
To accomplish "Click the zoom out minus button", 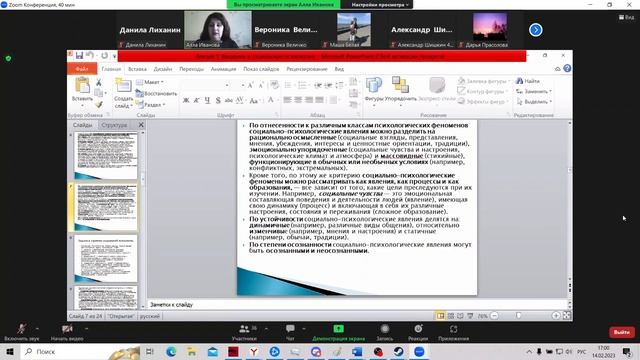I will [494, 316].
